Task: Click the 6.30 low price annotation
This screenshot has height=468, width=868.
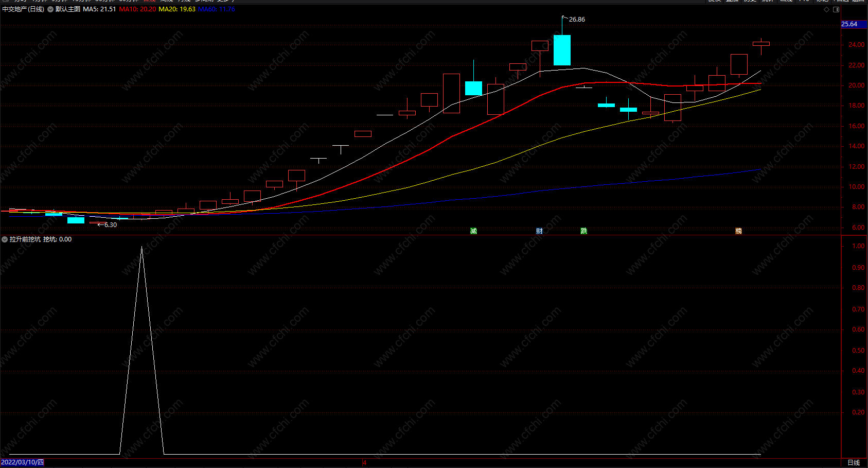Action: coord(110,225)
